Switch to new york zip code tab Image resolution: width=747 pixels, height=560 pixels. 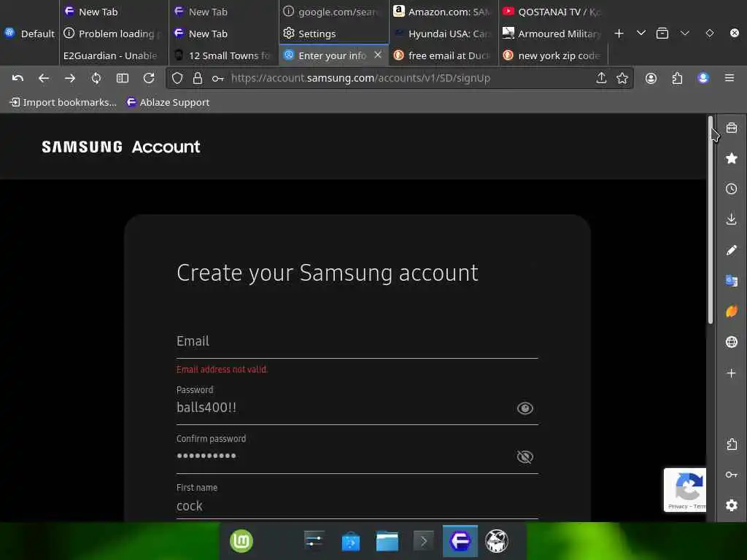(553, 55)
